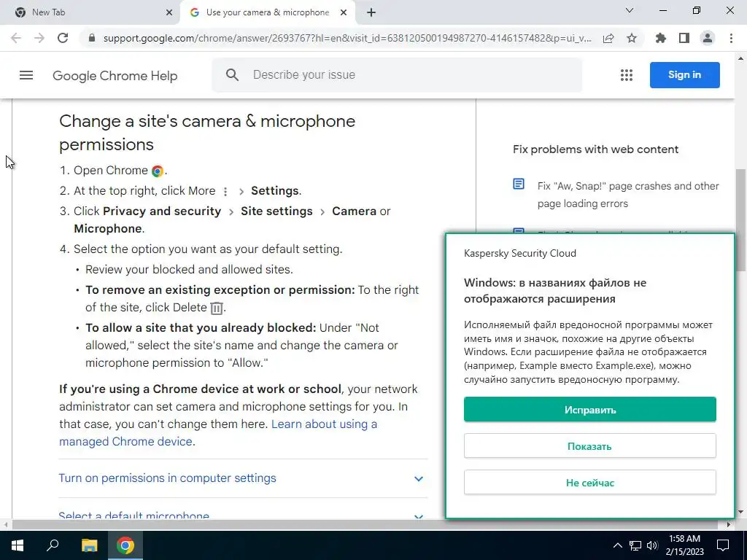Click the browser Forward arrow
The width and height of the screenshot is (747, 560).
click(x=39, y=38)
